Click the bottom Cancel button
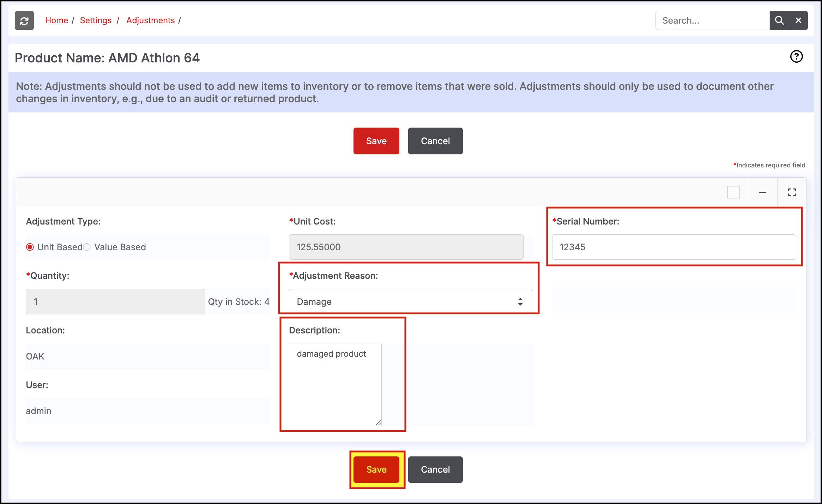Viewport: 822px width, 504px height. pyautogui.click(x=435, y=469)
